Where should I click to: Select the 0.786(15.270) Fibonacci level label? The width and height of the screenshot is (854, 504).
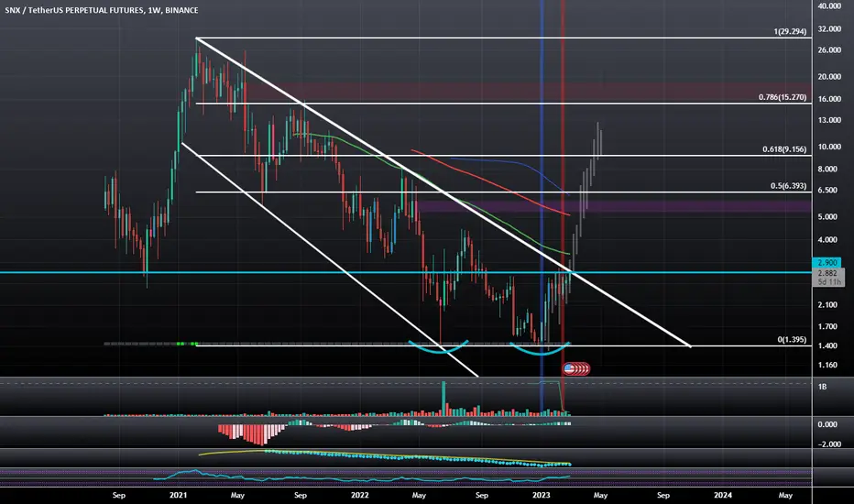783,97
